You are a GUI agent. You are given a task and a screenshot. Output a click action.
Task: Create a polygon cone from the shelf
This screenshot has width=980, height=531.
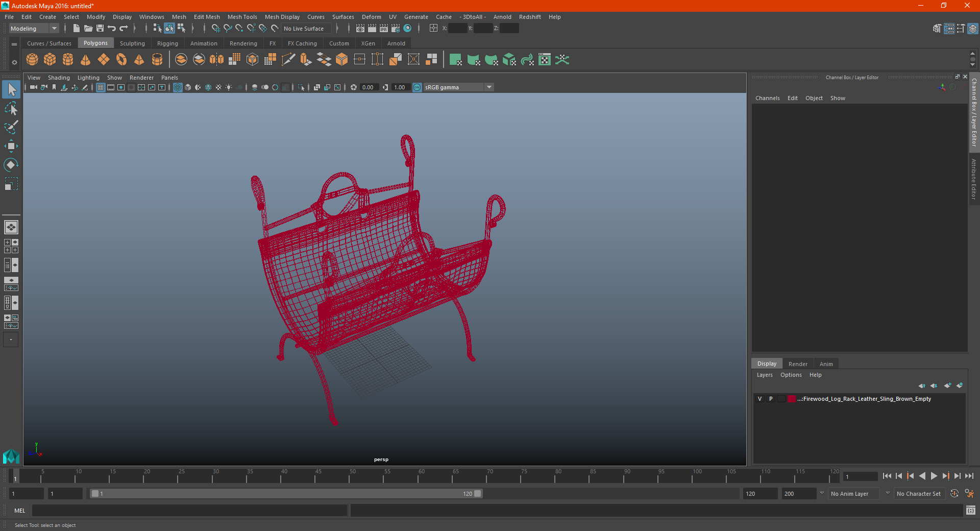[x=86, y=60]
